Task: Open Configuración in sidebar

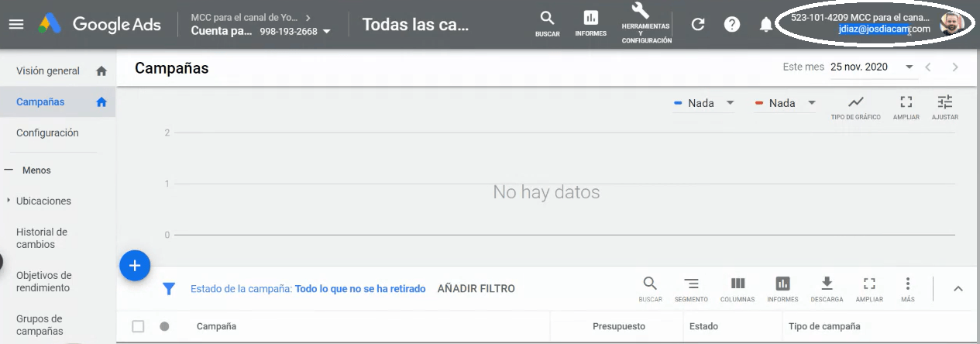Action: tap(47, 133)
